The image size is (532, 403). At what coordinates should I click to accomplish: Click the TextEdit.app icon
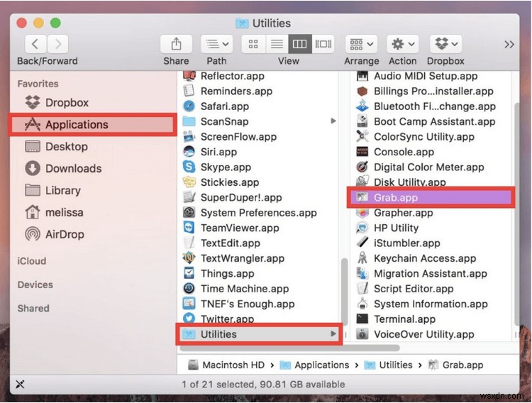(189, 243)
